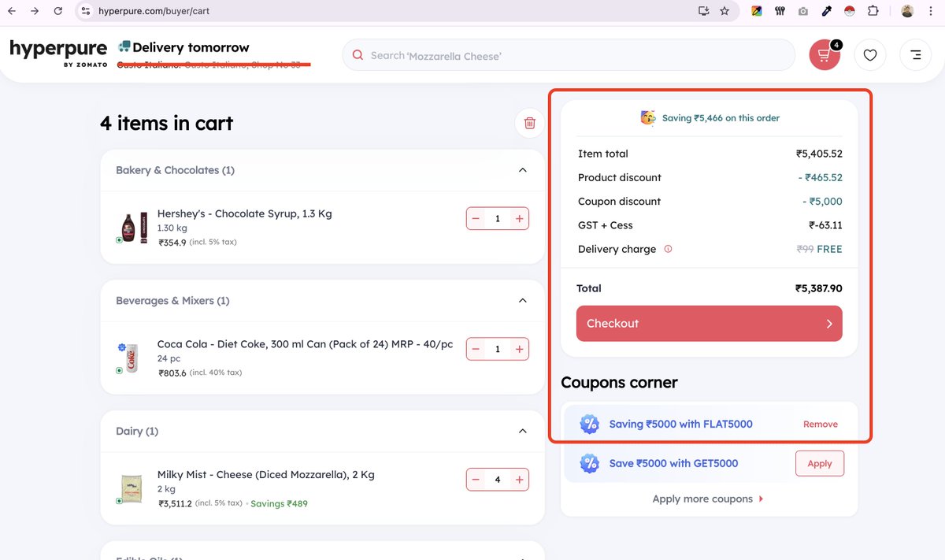Click Save ₹5000 with GET5000 text
Screen dimensions: 945x560
coord(674,463)
